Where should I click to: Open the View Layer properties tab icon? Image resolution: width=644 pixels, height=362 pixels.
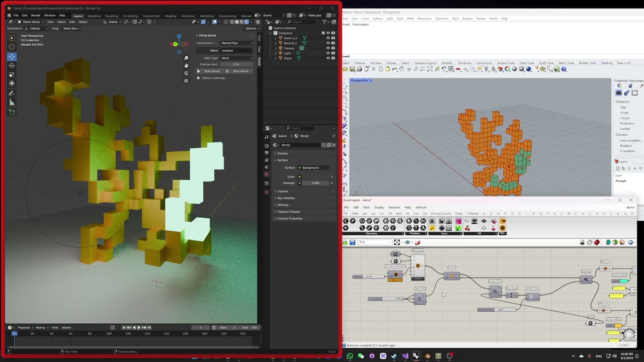267,160
